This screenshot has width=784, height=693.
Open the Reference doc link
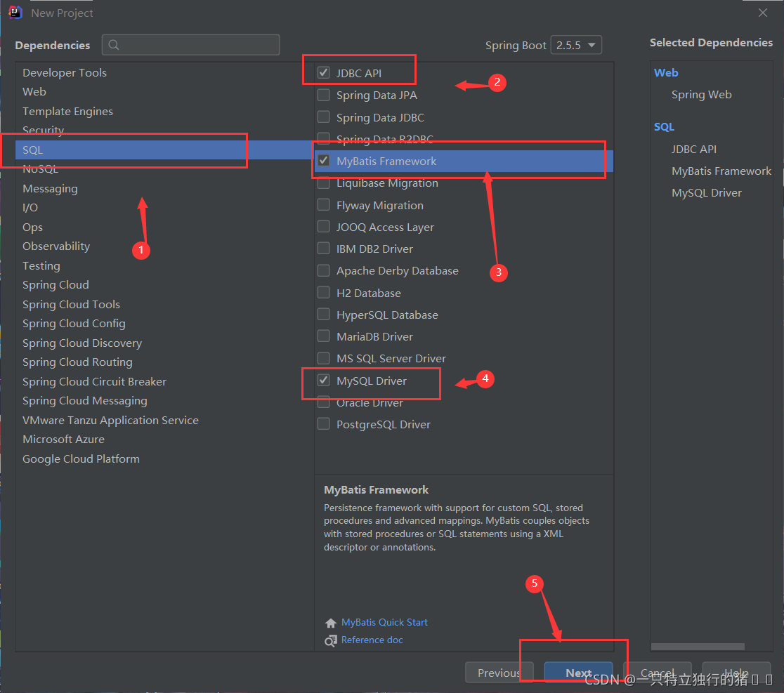tap(372, 640)
